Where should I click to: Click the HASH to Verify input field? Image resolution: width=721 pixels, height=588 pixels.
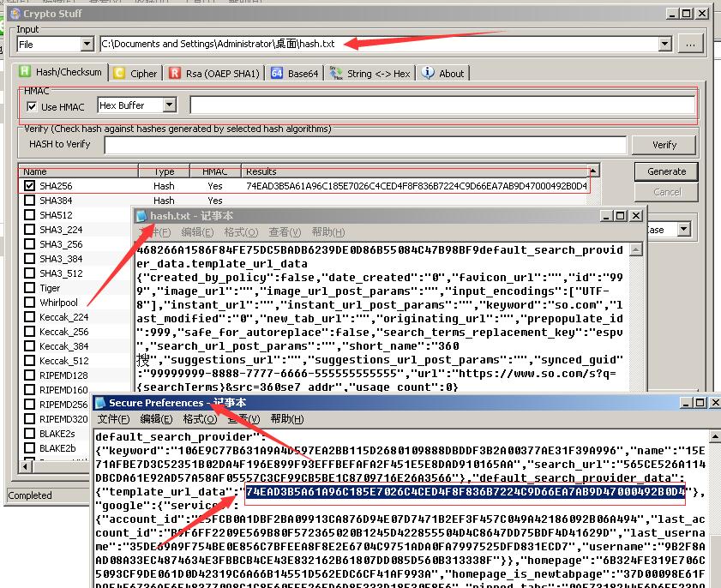(365, 145)
